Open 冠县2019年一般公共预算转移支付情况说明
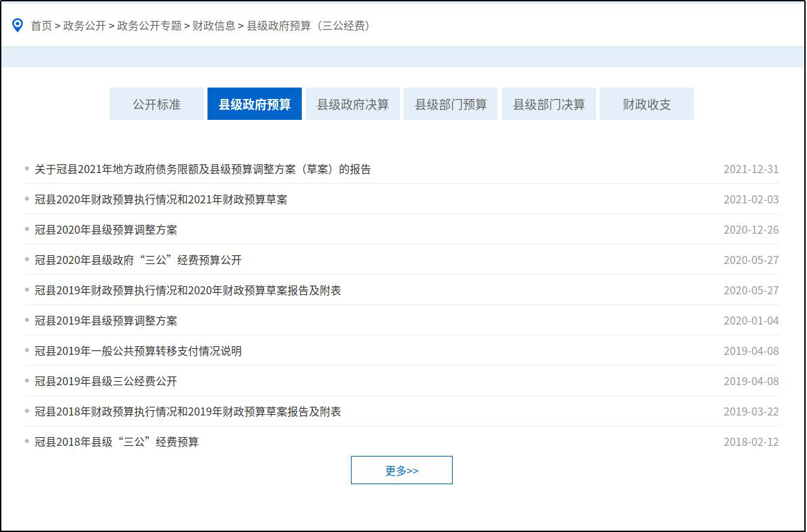807x532 pixels. pyautogui.click(x=138, y=352)
